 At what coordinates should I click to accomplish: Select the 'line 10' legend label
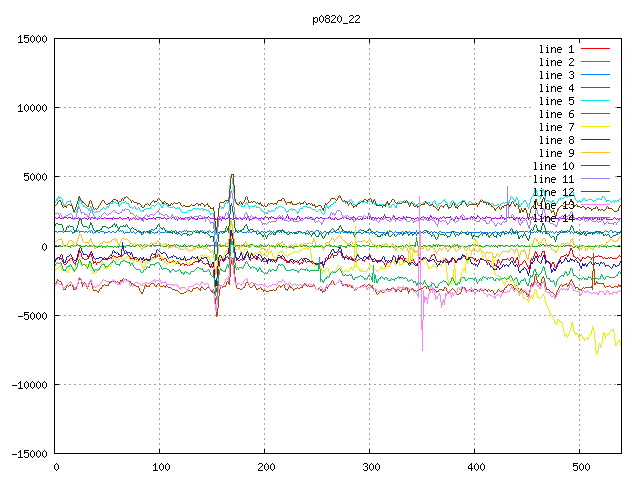coord(553,166)
